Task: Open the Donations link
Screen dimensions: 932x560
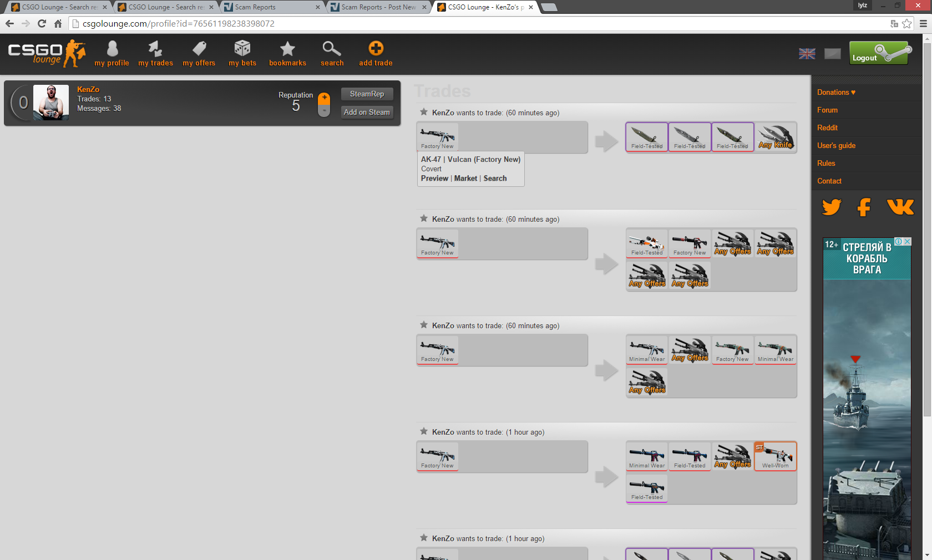Action: click(x=836, y=93)
